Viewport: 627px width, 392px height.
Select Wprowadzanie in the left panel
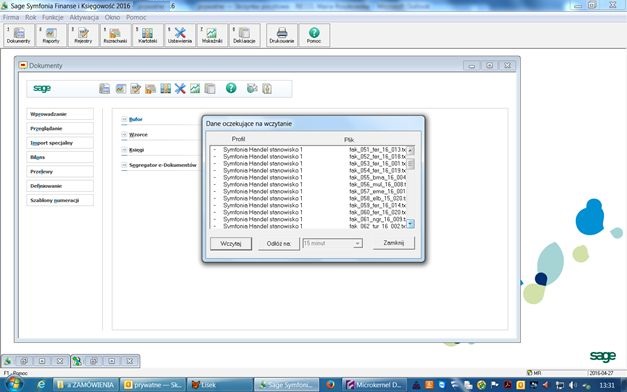(x=60, y=114)
